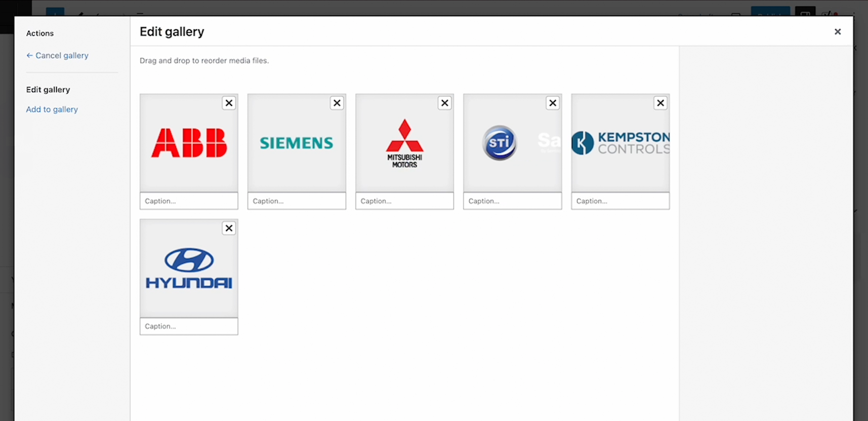868x421 pixels.
Task: Click the caption field under Siemens
Action: (297, 201)
